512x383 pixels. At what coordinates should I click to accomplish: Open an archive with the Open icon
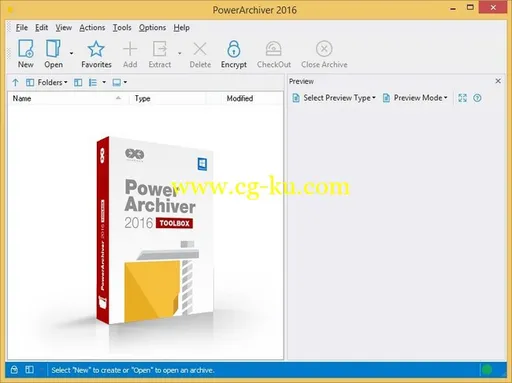(x=53, y=49)
